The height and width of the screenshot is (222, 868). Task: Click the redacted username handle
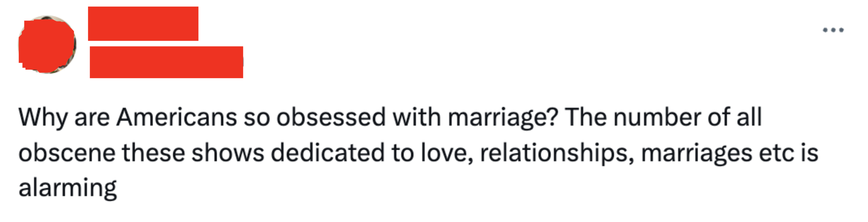[x=166, y=62]
